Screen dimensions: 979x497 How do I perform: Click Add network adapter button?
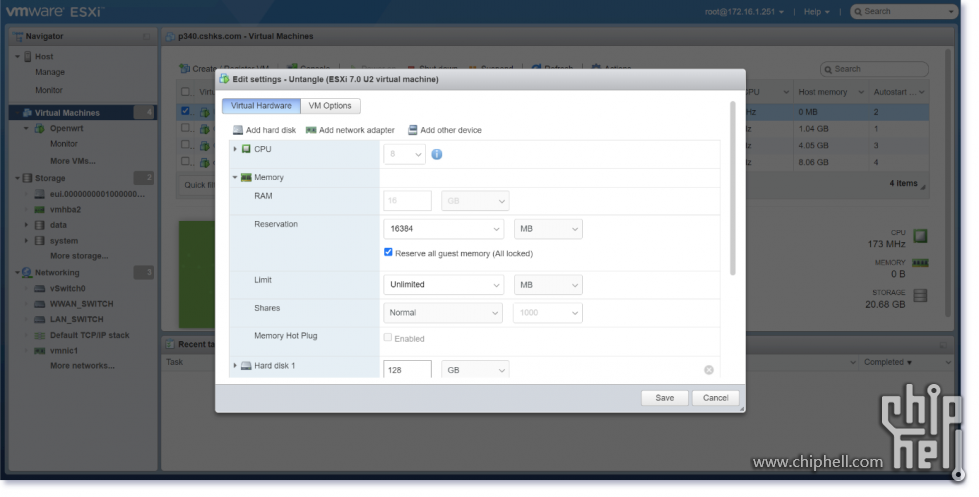[x=350, y=130]
